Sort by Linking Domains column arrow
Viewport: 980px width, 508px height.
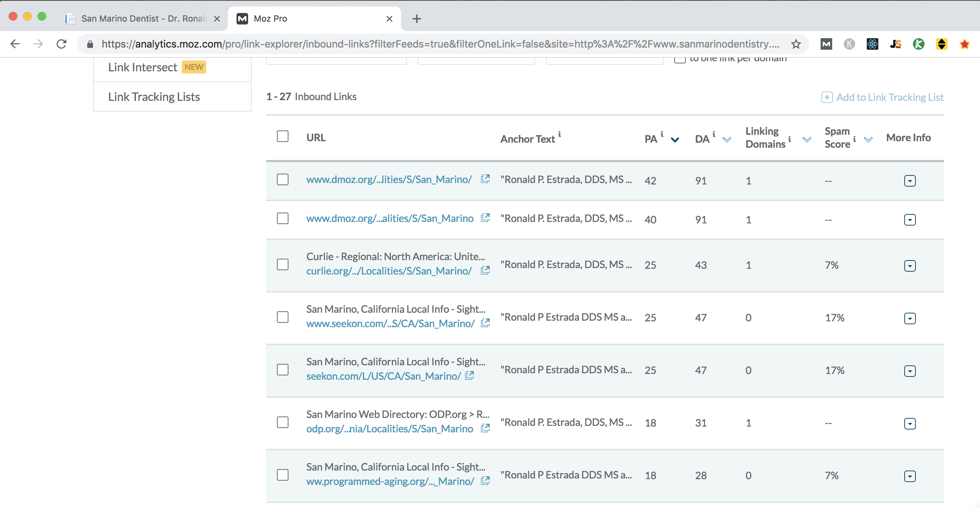[807, 139]
